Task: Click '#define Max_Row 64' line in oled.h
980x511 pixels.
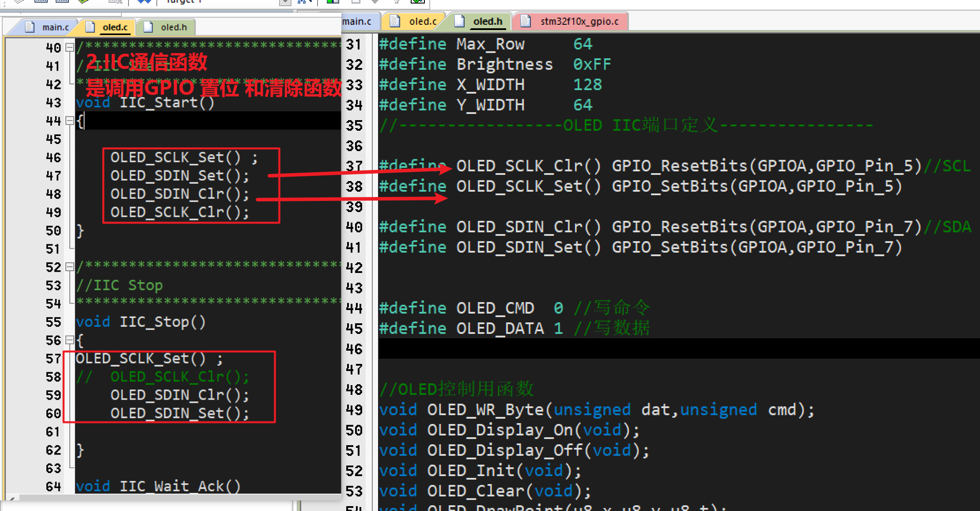Action: click(486, 44)
